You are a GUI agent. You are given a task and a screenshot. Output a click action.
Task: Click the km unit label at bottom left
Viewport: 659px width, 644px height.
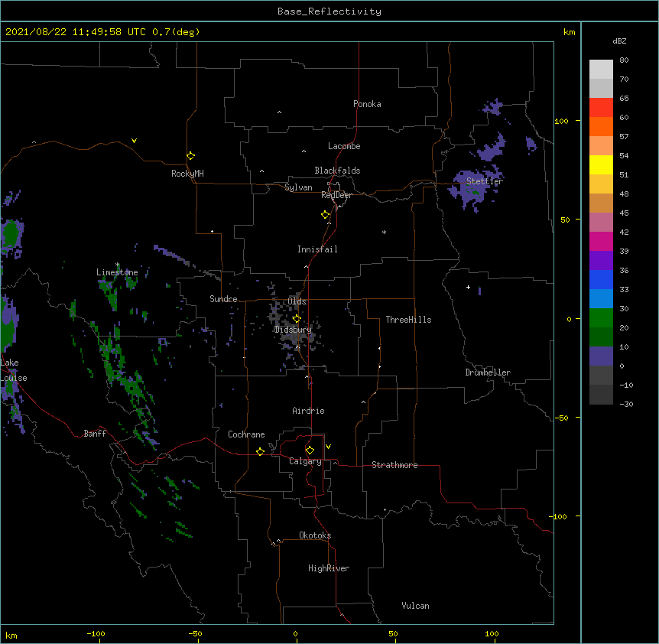[x=11, y=635]
